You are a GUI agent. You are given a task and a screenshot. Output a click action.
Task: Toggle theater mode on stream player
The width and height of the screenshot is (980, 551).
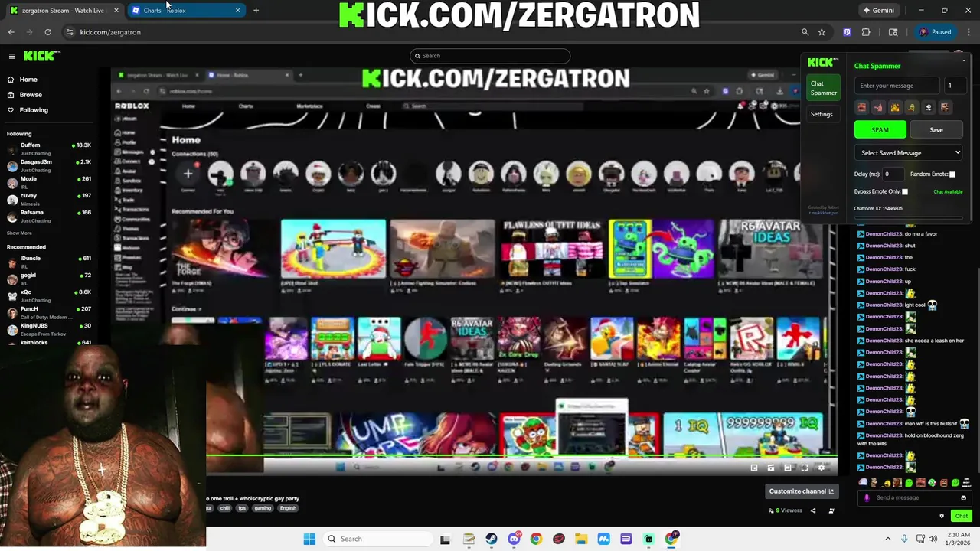point(788,468)
